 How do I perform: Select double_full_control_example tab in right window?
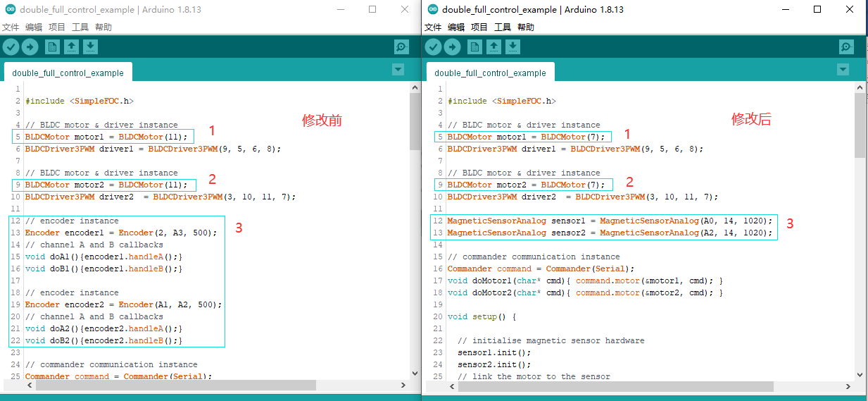coord(490,73)
